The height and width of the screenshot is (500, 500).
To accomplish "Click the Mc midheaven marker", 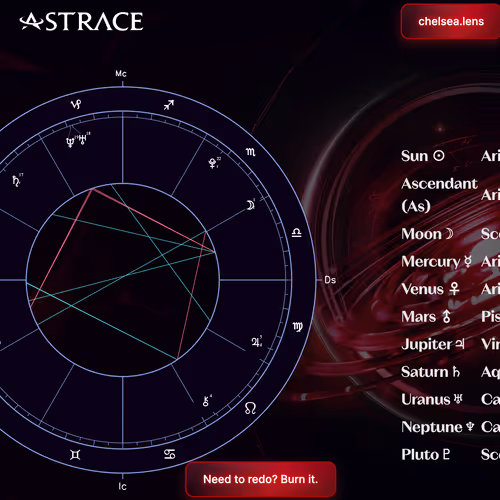I will 121,73.
